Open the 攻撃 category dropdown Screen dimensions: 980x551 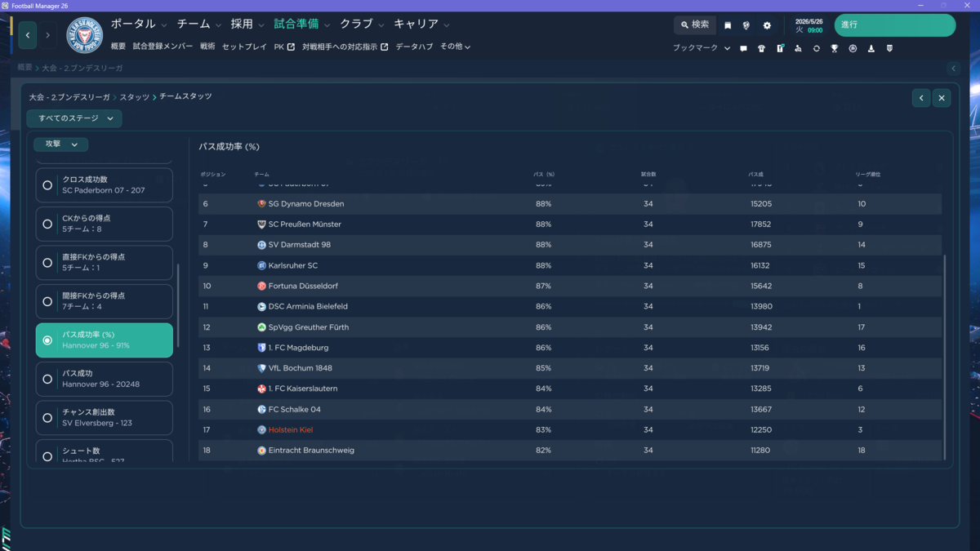click(60, 144)
